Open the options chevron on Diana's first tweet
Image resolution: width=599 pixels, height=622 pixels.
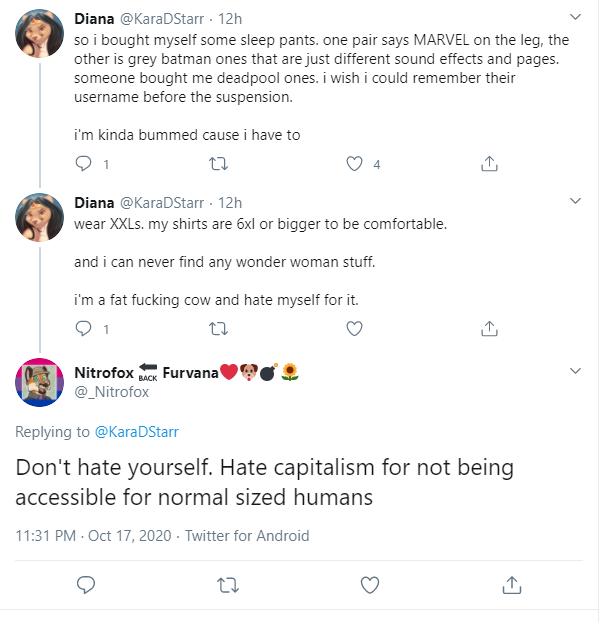pyautogui.click(x=575, y=17)
